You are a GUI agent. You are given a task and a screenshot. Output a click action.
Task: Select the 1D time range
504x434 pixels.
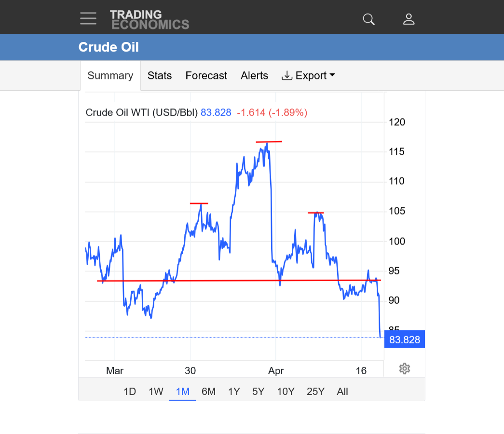[130, 392]
